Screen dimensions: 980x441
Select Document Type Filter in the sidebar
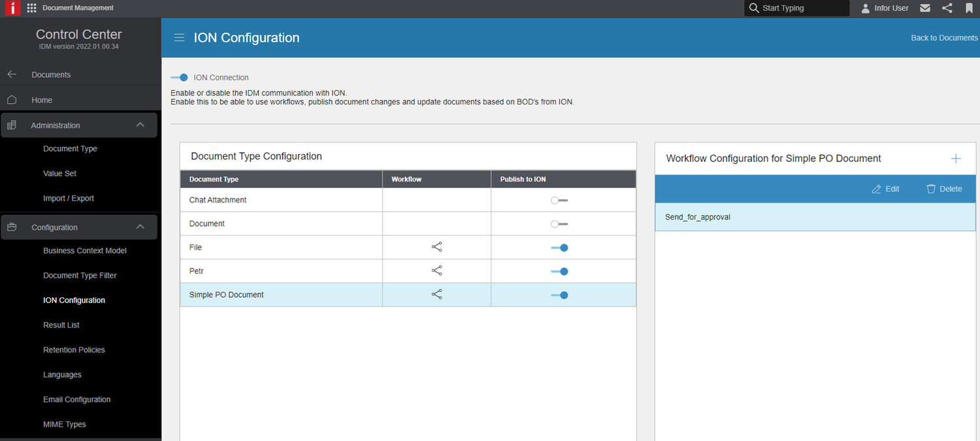pos(80,275)
